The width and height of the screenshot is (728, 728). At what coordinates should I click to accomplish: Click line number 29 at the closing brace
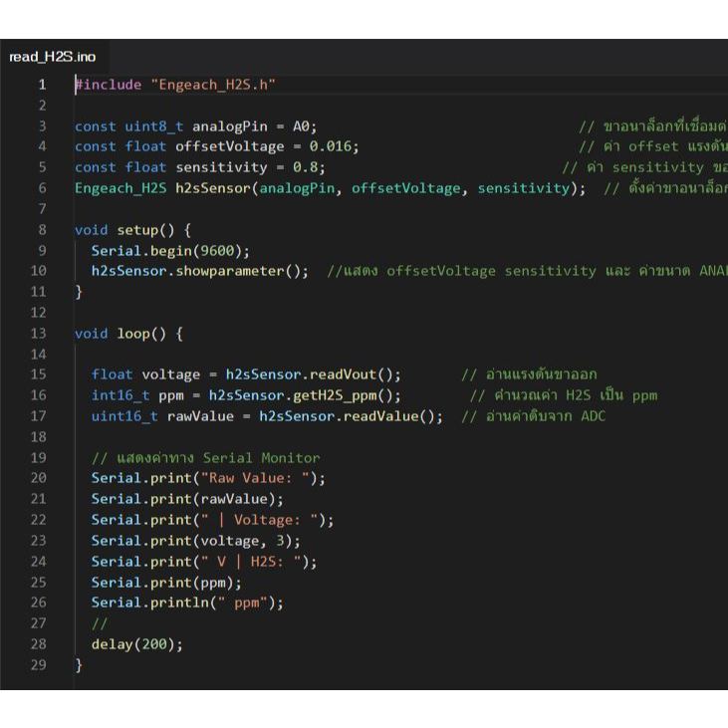click(x=39, y=664)
